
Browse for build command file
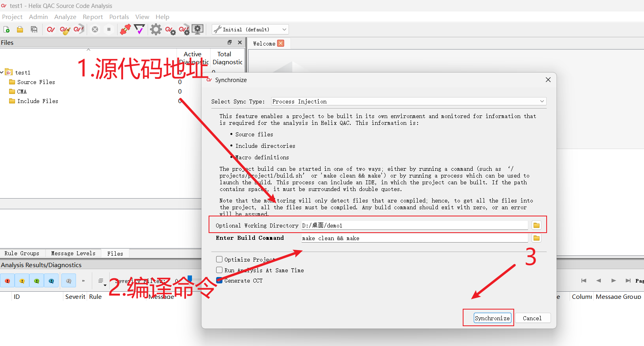[x=536, y=238]
